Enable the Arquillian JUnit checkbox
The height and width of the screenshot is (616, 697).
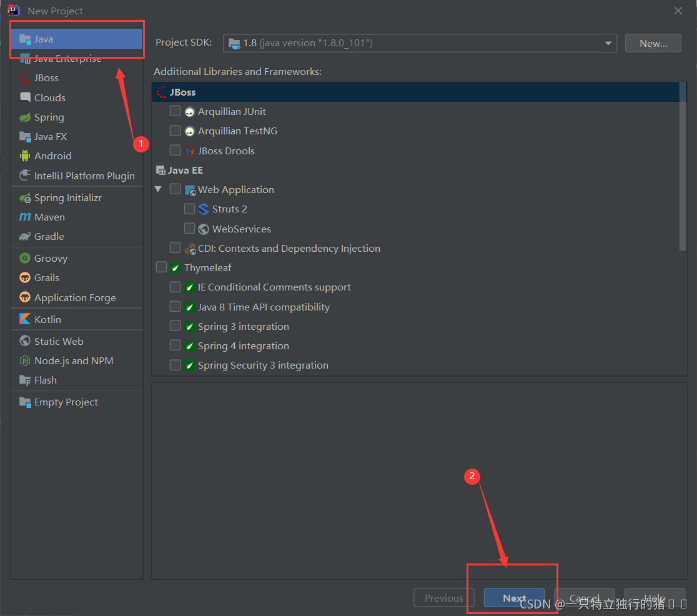point(175,111)
